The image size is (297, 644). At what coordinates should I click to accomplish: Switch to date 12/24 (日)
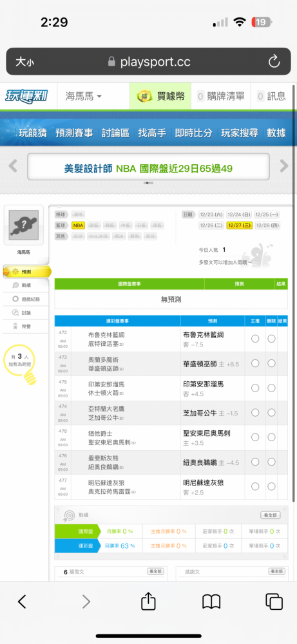click(239, 214)
